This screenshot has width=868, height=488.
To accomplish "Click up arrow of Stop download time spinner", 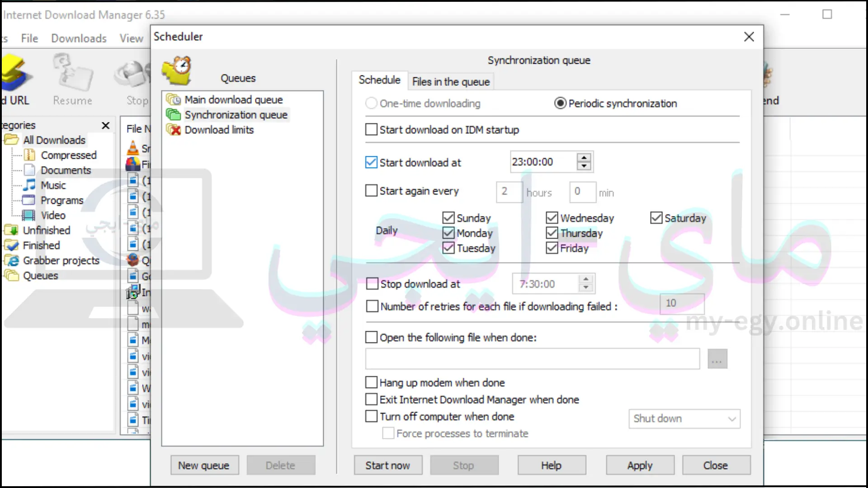I will point(586,279).
